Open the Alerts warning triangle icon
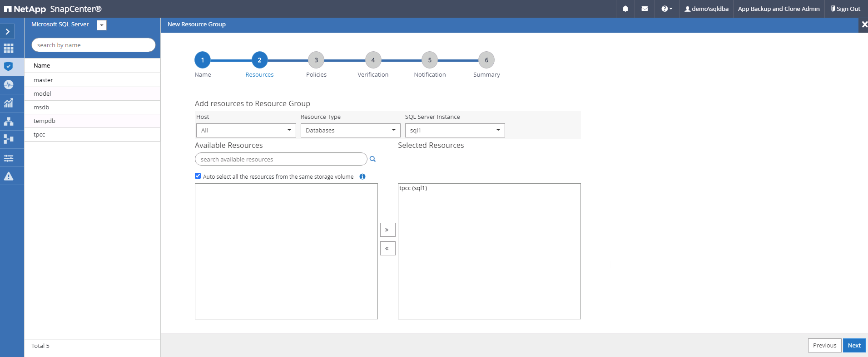Screen dimensions: 868x357 9,176
